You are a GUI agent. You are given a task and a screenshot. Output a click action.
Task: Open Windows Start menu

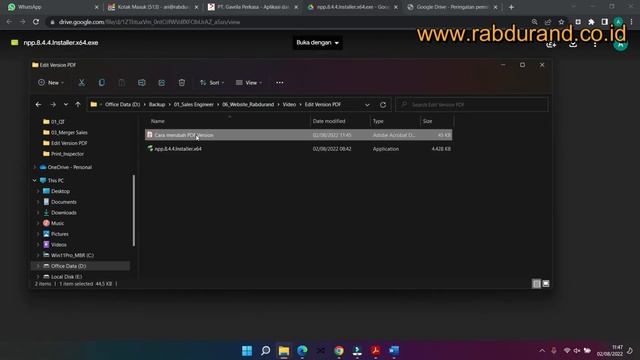(x=247, y=351)
